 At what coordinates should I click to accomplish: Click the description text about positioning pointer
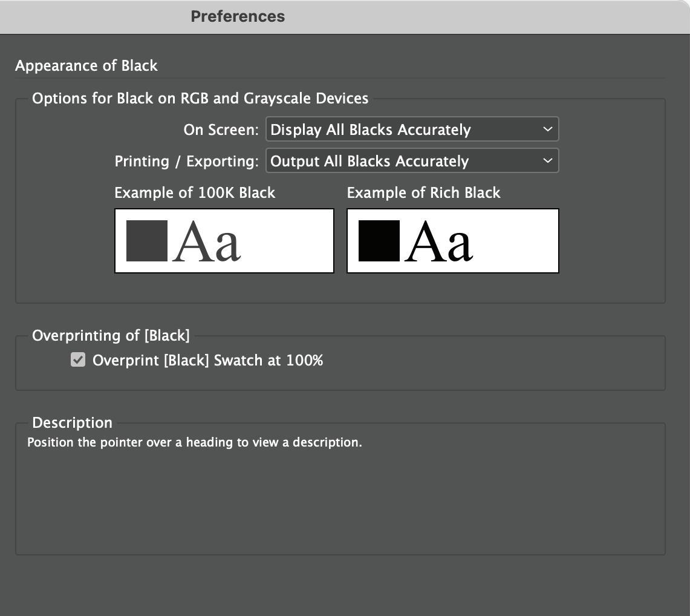tap(194, 442)
